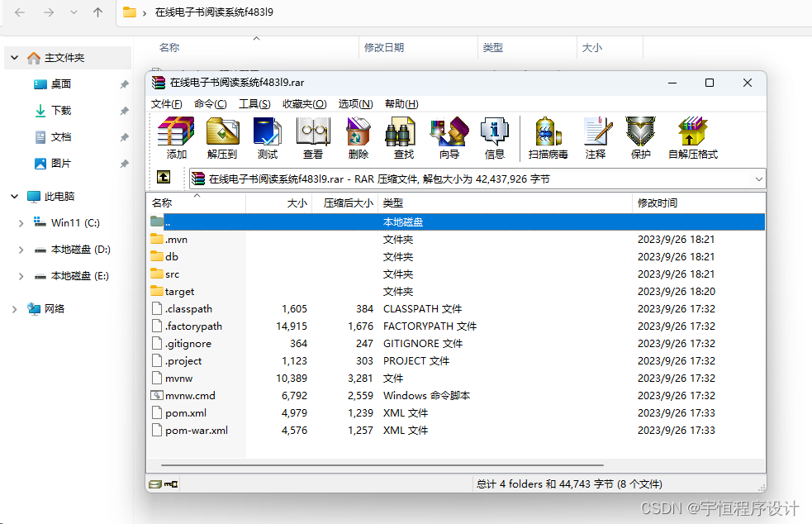
Task: Select the .classpath file
Action: (x=456, y=309)
